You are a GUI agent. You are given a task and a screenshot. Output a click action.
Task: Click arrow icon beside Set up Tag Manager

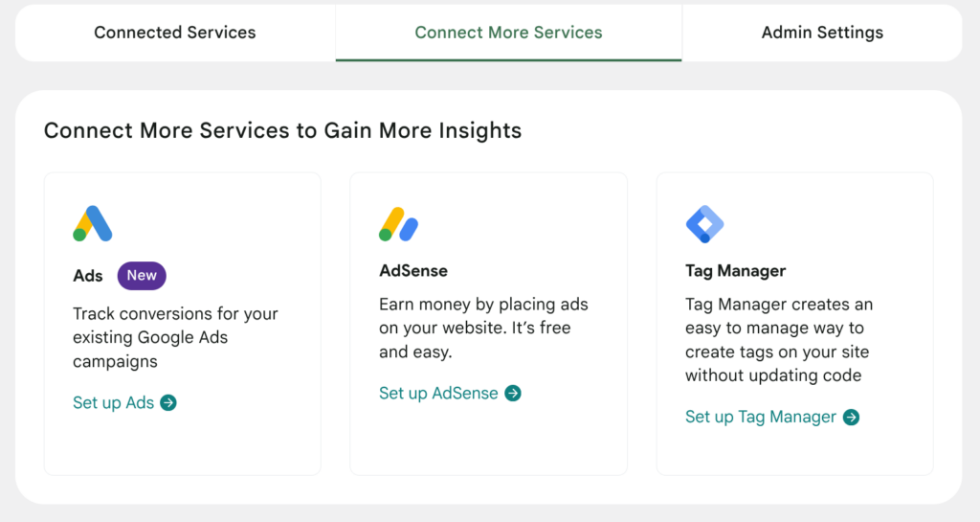click(x=851, y=417)
